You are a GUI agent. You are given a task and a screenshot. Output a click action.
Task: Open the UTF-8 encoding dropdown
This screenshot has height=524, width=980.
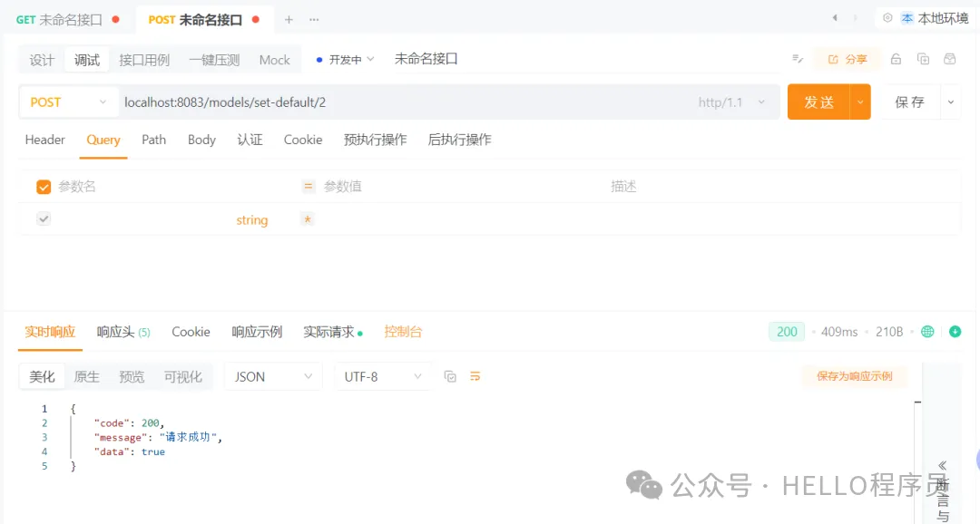(382, 375)
